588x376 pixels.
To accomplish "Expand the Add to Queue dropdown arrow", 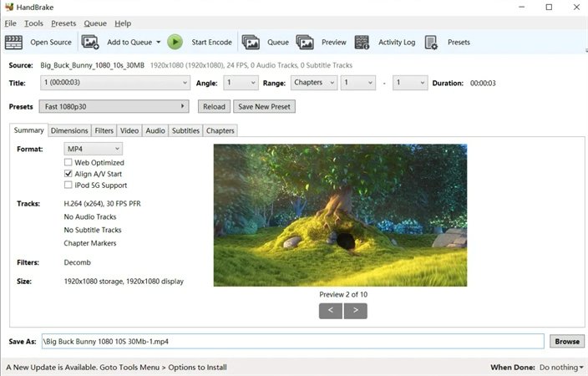I will point(158,42).
